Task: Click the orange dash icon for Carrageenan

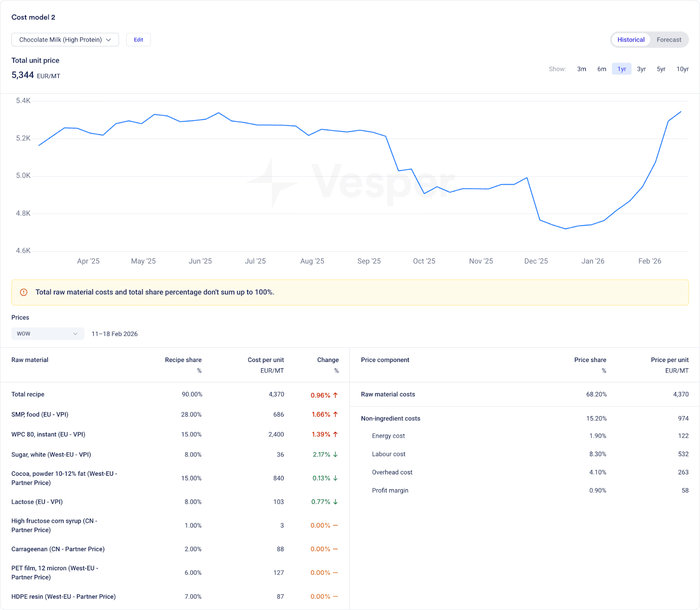Action: click(x=336, y=549)
